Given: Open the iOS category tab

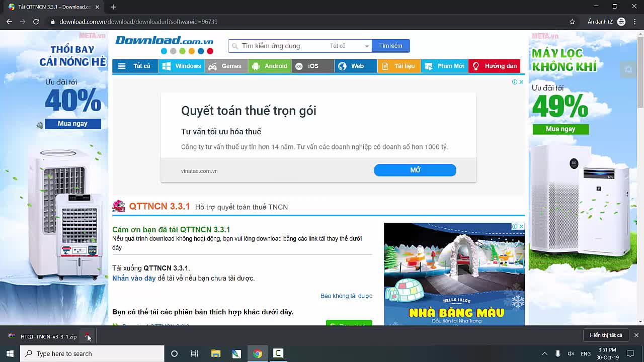Looking at the screenshot, I should coord(312,66).
